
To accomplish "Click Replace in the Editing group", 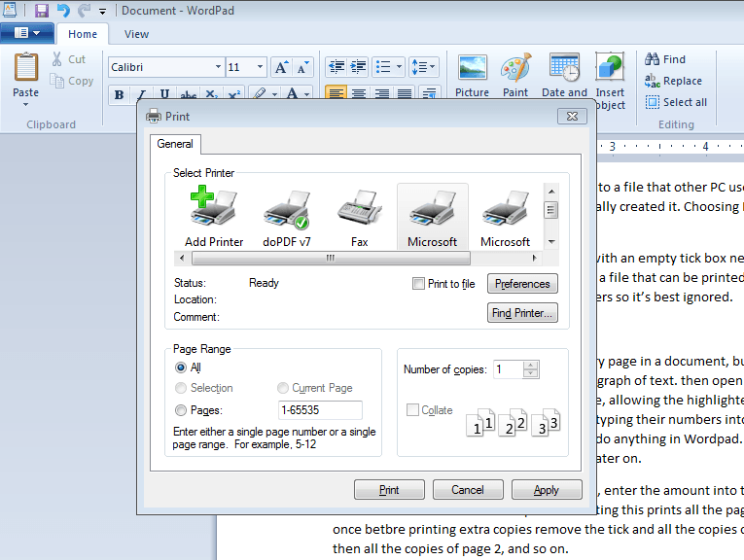I will 673,81.
